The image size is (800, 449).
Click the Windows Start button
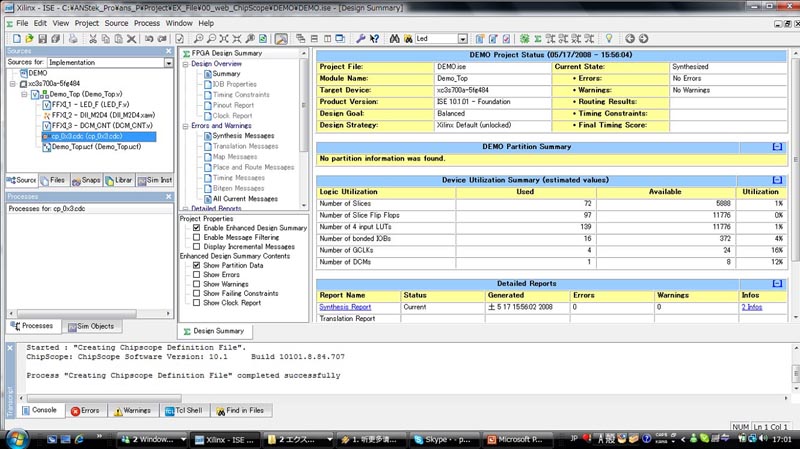16,439
